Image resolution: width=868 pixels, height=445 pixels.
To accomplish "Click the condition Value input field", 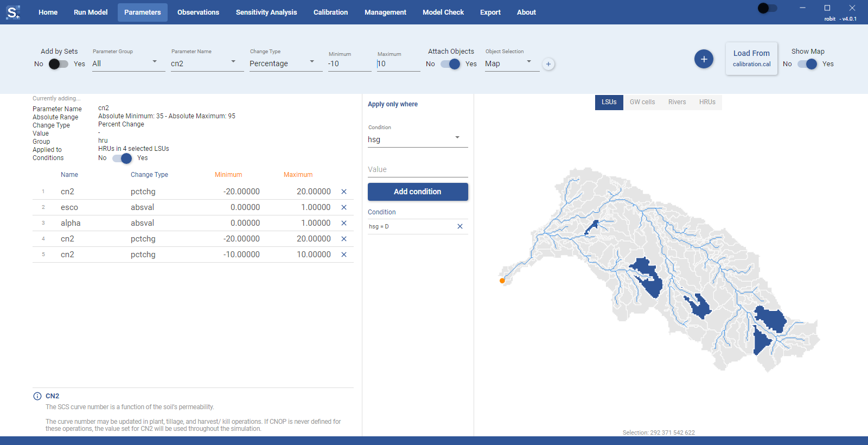I will coord(418,169).
